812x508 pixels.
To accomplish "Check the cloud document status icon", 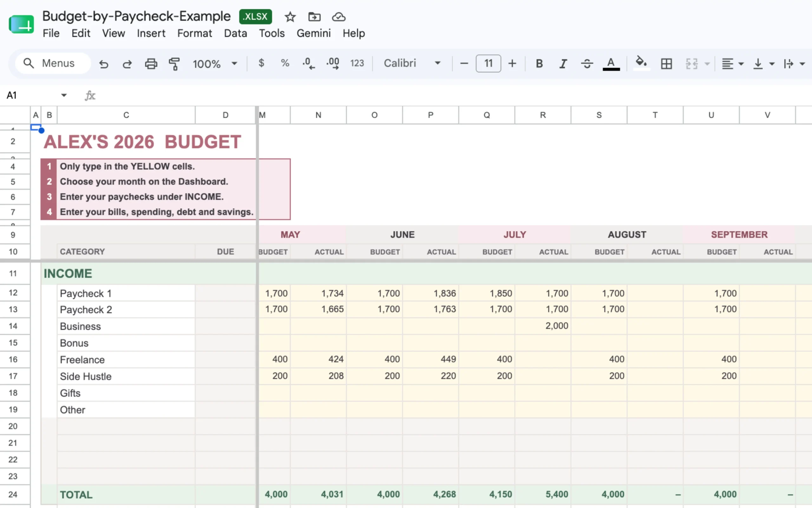I will 338,17.
